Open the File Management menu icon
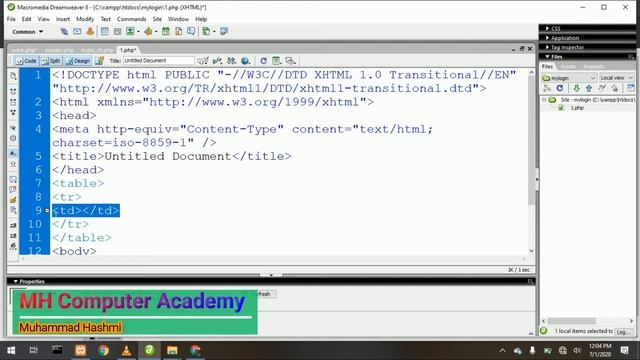The height and width of the screenshot is (360, 640). click(217, 61)
